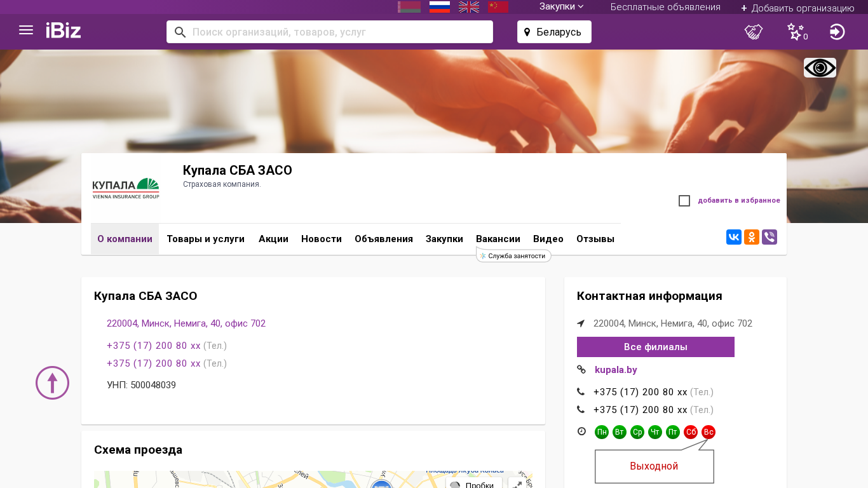
Task: Select Friday (Пт) schedule circle
Action: point(673,432)
